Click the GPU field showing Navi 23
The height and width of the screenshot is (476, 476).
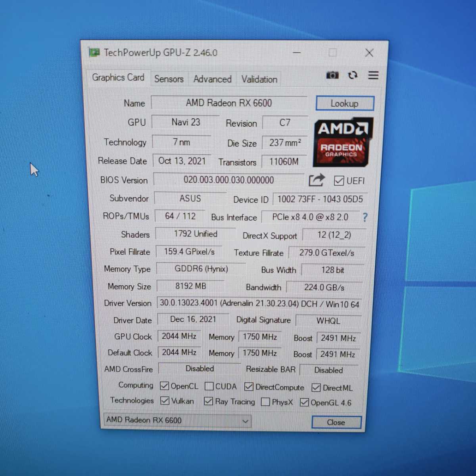point(186,122)
